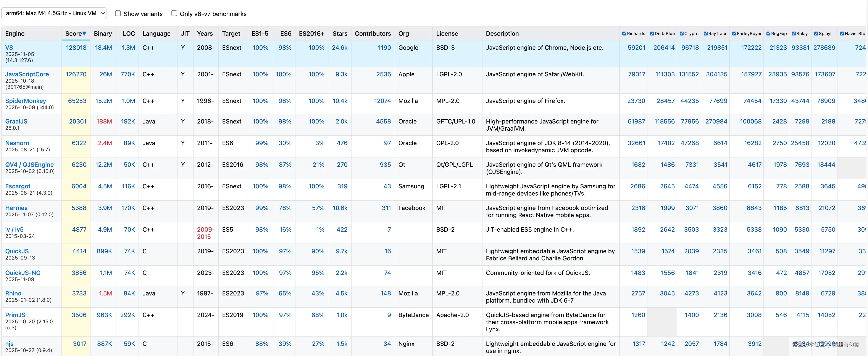
Task: Sort table by Binary column
Action: click(103, 34)
